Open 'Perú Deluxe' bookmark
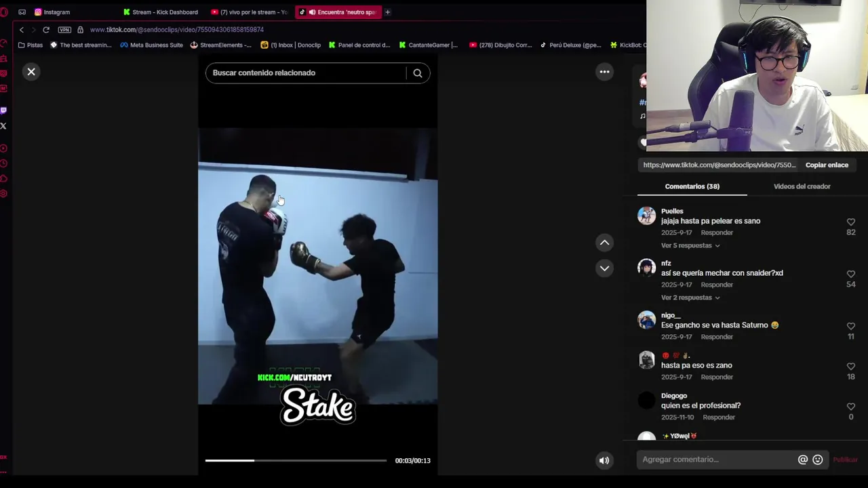Viewport: 868px width, 488px height. point(570,45)
